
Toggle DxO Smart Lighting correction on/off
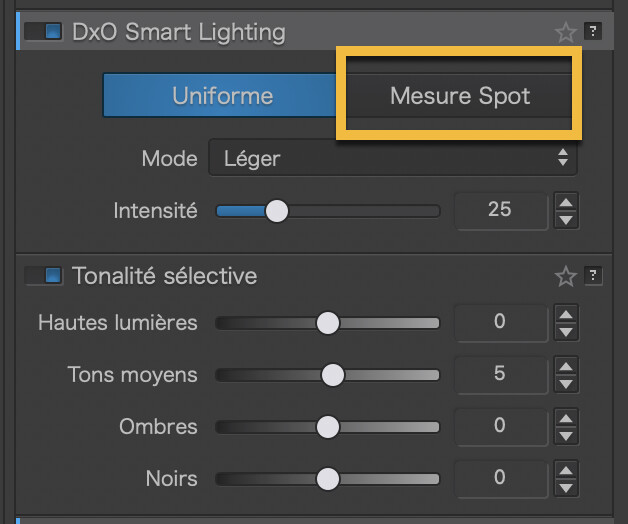coord(43,32)
